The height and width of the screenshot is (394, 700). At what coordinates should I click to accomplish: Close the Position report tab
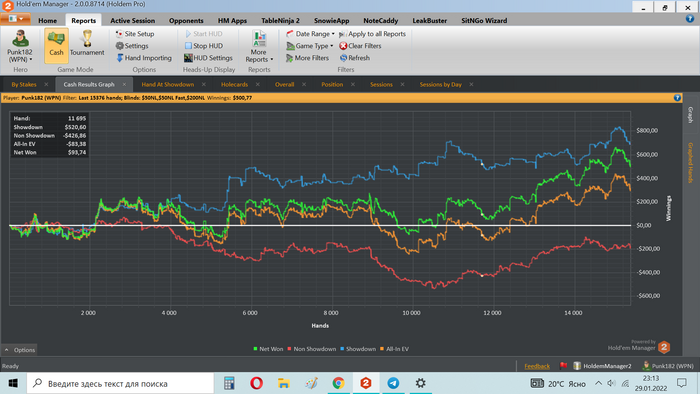click(353, 84)
